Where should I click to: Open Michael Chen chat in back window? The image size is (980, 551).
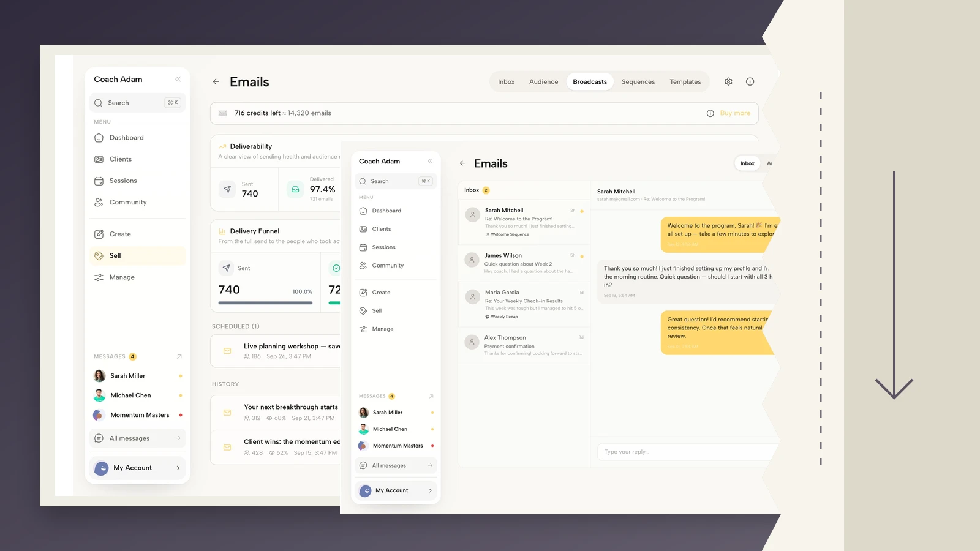coord(138,395)
